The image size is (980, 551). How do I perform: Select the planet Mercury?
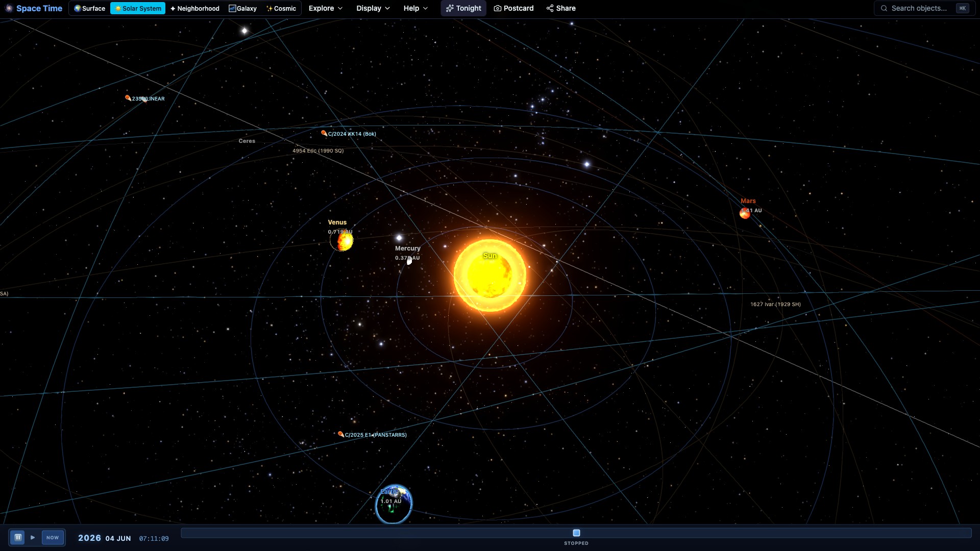[409, 261]
